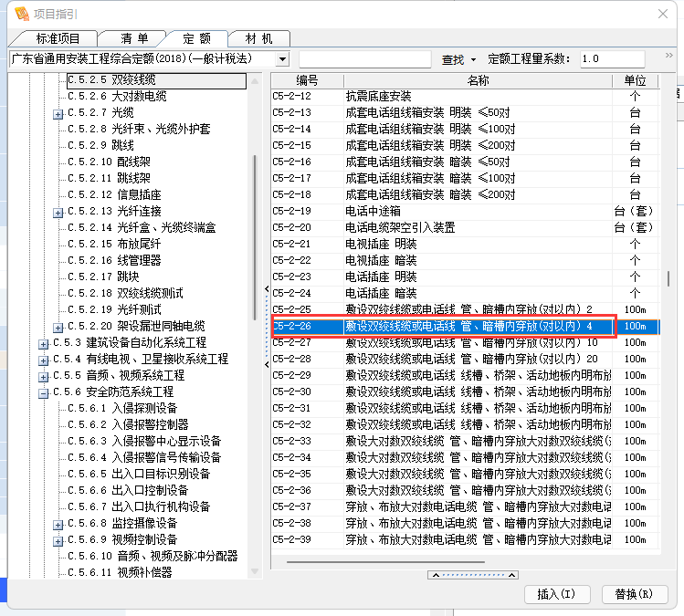This screenshot has width=684, height=616.
Task: Select row C5-2-12 抗震底座安装
Action: point(465,97)
